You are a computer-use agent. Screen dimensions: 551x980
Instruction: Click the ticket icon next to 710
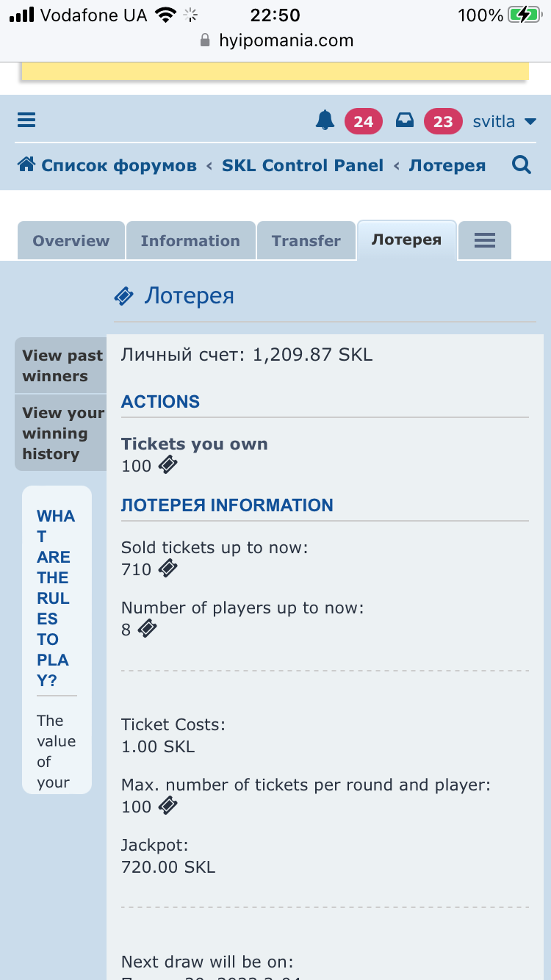click(168, 569)
